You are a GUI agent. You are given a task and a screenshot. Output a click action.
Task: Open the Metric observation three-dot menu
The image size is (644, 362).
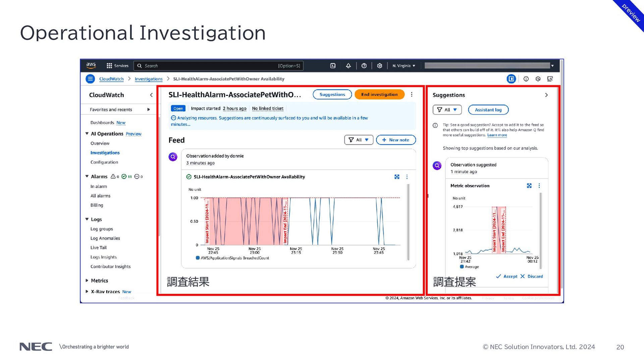539,186
